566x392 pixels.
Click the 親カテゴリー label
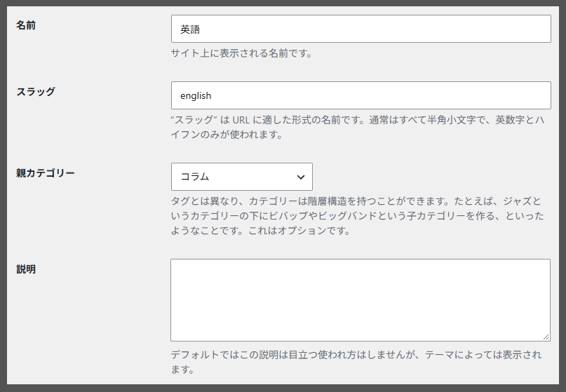pyautogui.click(x=46, y=173)
